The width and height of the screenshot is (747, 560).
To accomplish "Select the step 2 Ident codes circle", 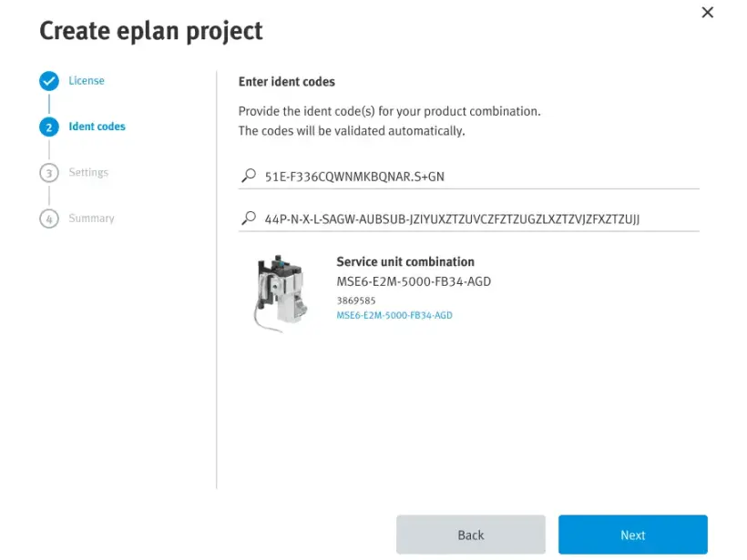I will [x=49, y=127].
